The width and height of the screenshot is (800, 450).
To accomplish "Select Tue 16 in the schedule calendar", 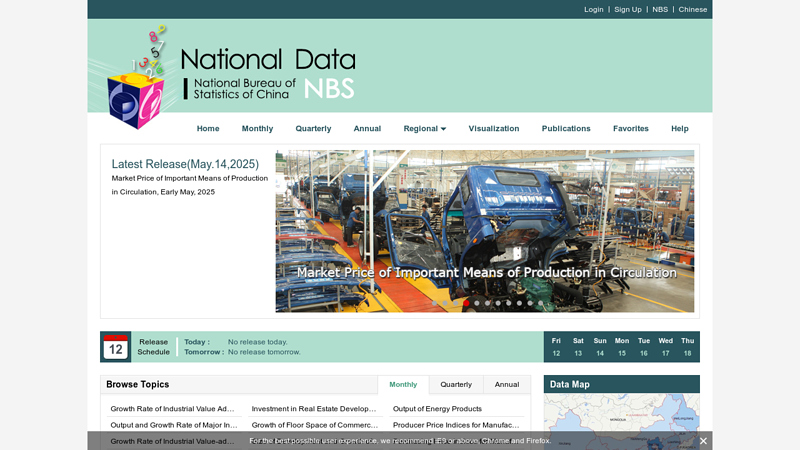I will tap(644, 347).
